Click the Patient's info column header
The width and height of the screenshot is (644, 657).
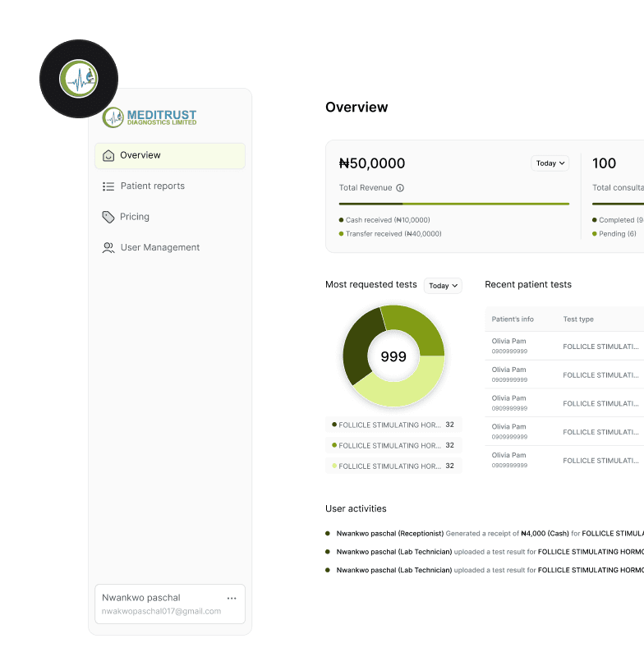coord(513,319)
